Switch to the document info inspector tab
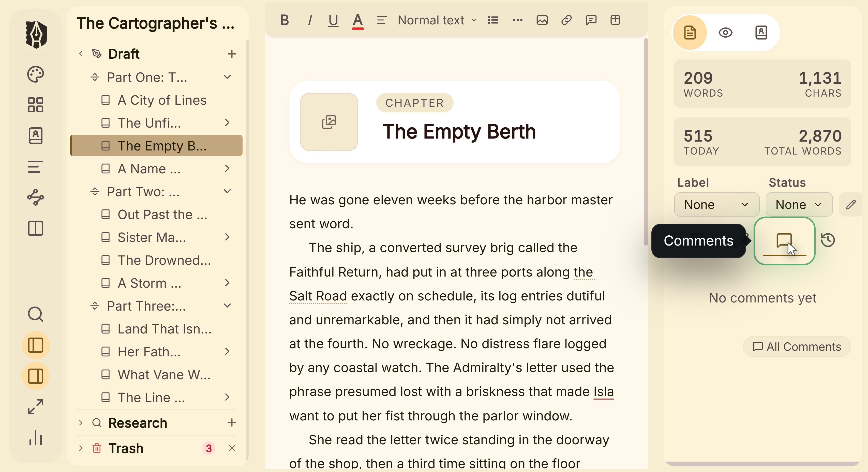This screenshot has height=472, width=868. [x=690, y=33]
